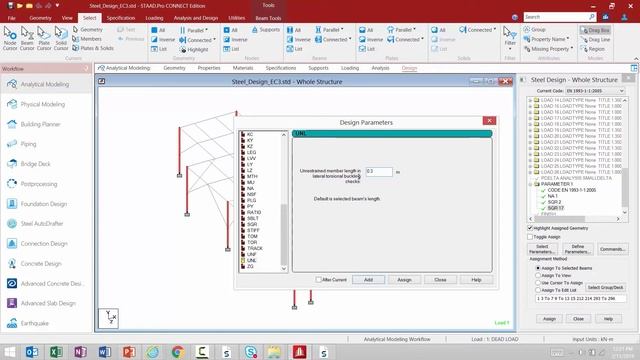The width and height of the screenshot is (640, 360).
Task: Select Assign To Selected Beams option
Action: point(538,268)
